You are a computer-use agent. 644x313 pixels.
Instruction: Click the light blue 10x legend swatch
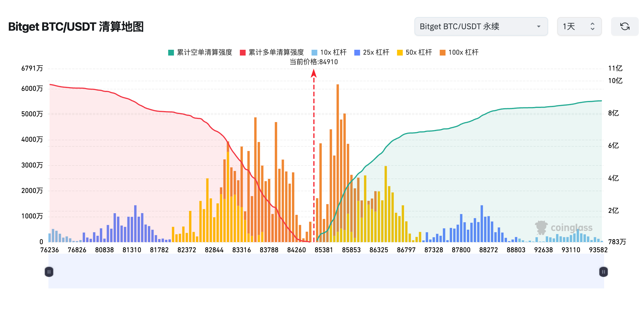(314, 53)
